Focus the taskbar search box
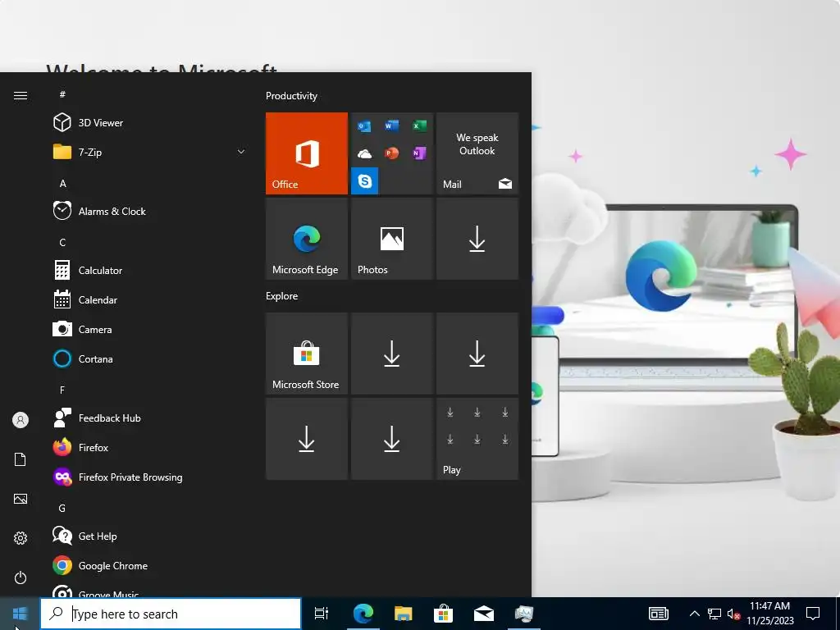 [x=171, y=614]
